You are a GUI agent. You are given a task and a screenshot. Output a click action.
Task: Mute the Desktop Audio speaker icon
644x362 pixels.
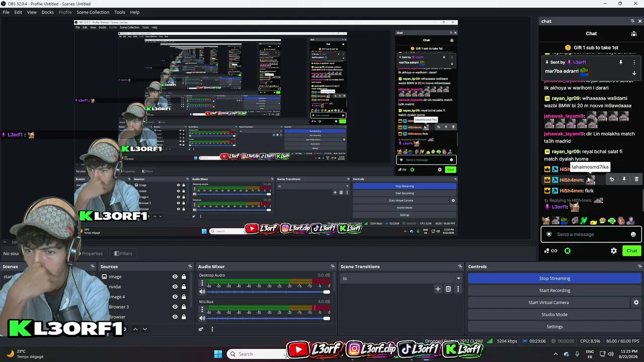202,292
